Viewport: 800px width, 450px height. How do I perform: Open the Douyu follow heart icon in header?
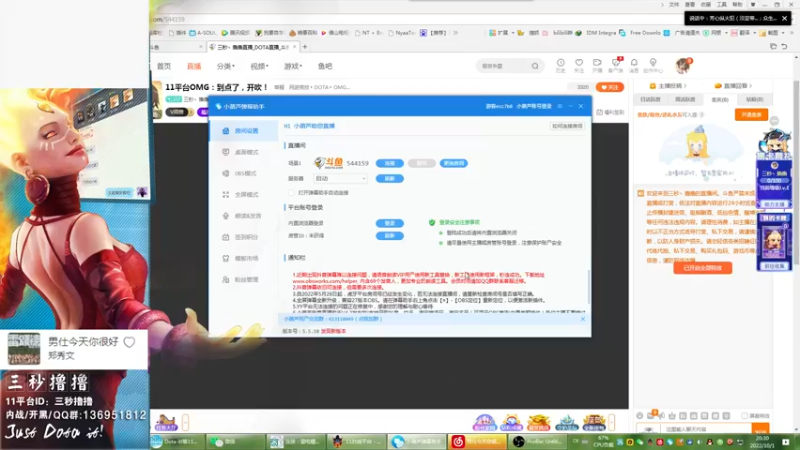coord(579,65)
